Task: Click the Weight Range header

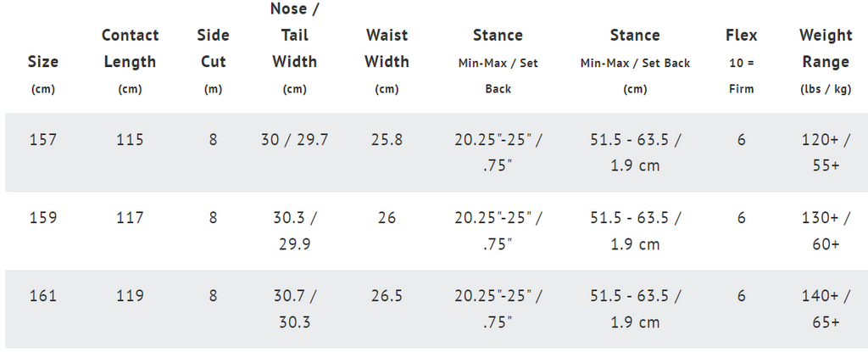Action: 826,61
